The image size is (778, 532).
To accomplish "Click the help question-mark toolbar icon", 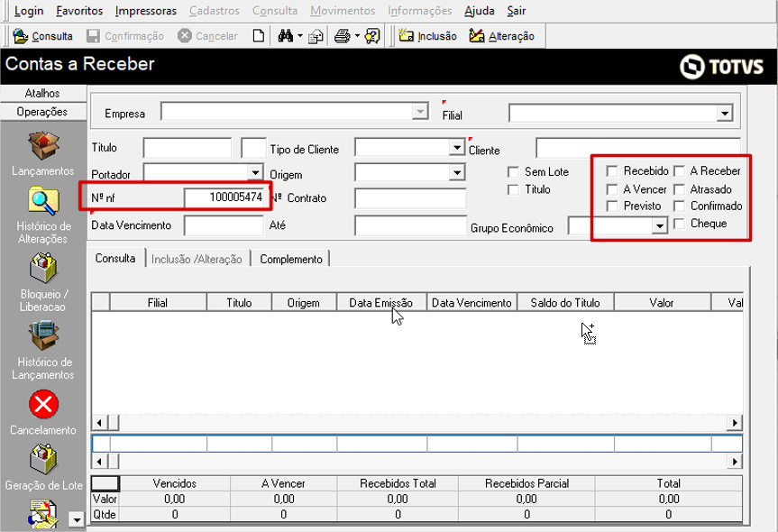I will tap(372, 36).
